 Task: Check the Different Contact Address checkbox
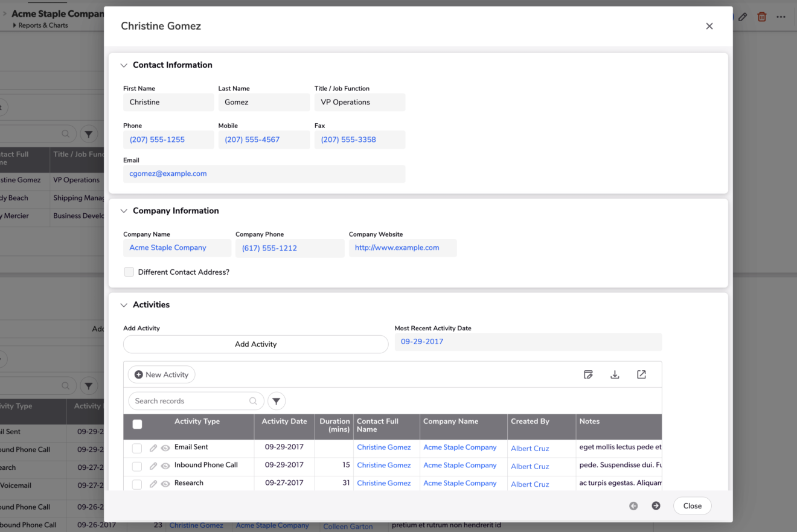click(129, 272)
